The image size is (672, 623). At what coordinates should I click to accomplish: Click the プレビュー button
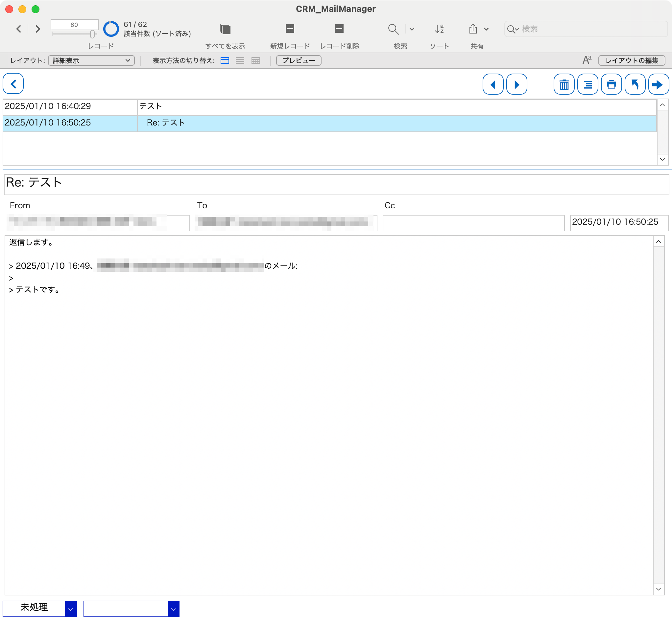coord(299,60)
